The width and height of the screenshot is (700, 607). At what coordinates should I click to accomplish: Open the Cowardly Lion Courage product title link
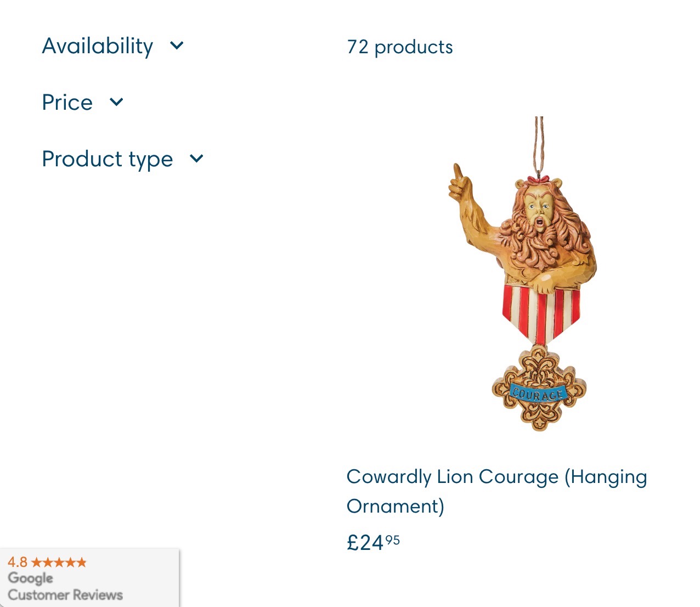(496, 491)
